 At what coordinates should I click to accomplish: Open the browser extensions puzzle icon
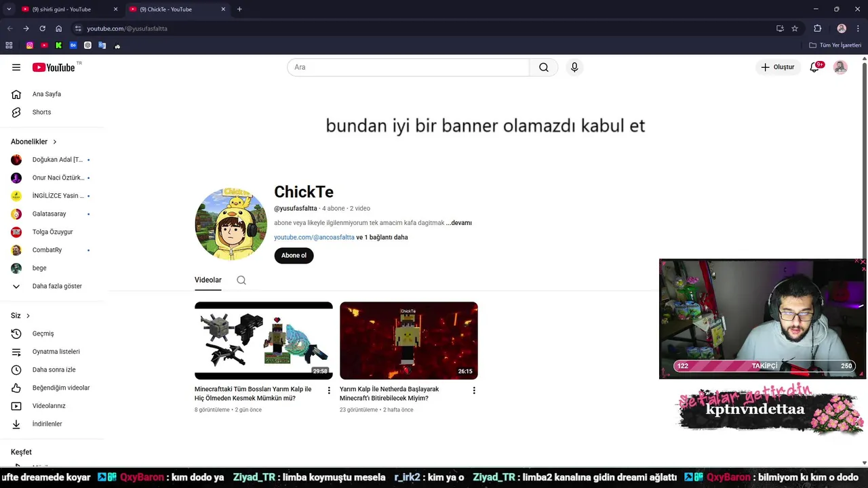point(817,28)
